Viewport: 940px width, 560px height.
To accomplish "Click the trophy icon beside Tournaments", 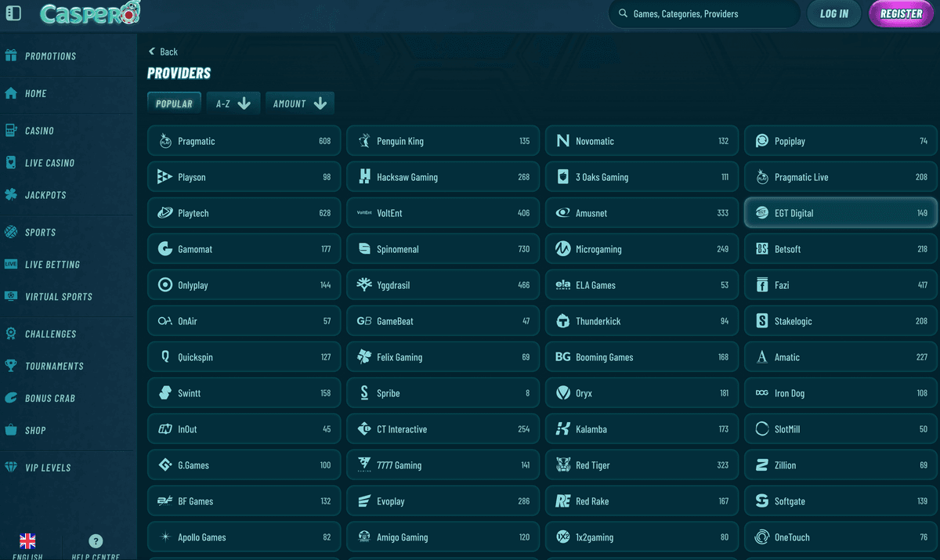I will [11, 366].
